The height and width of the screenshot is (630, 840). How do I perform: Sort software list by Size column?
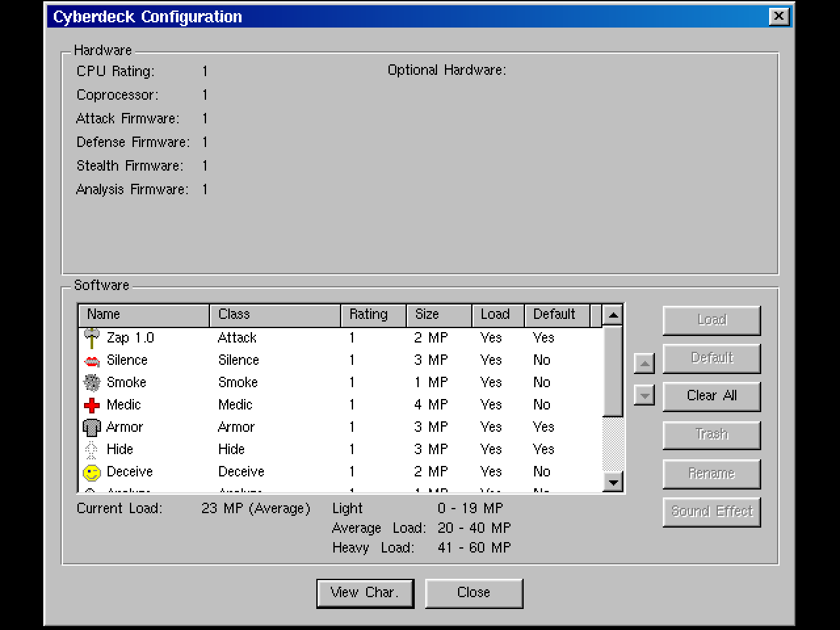click(439, 315)
